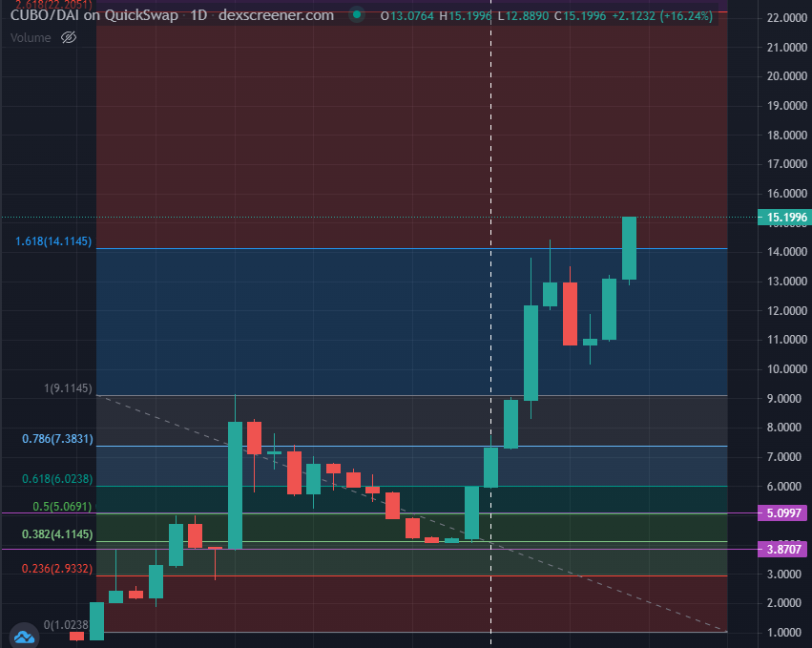The height and width of the screenshot is (648, 812).
Task: Select the 5.0997 purple price label
Action: (782, 512)
